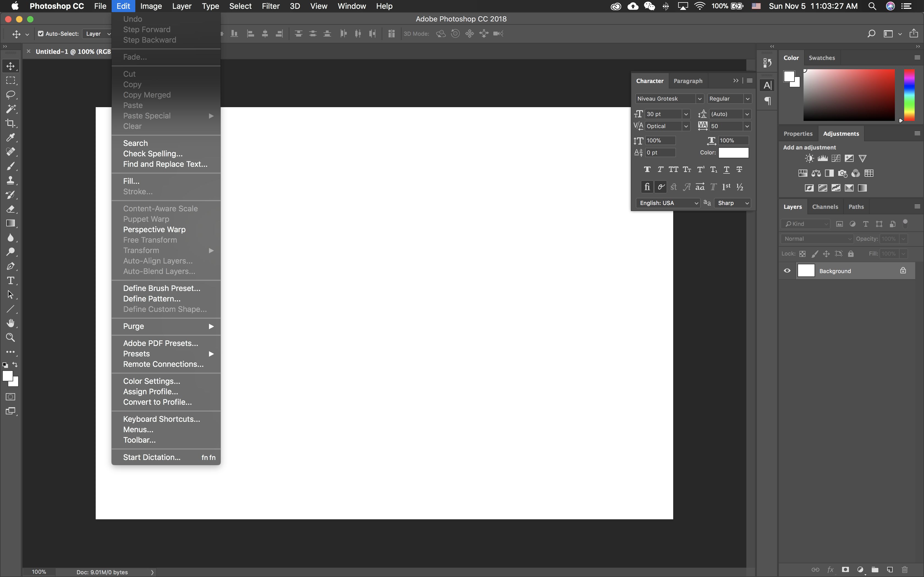Click Color Settings in Edit menu

point(152,381)
